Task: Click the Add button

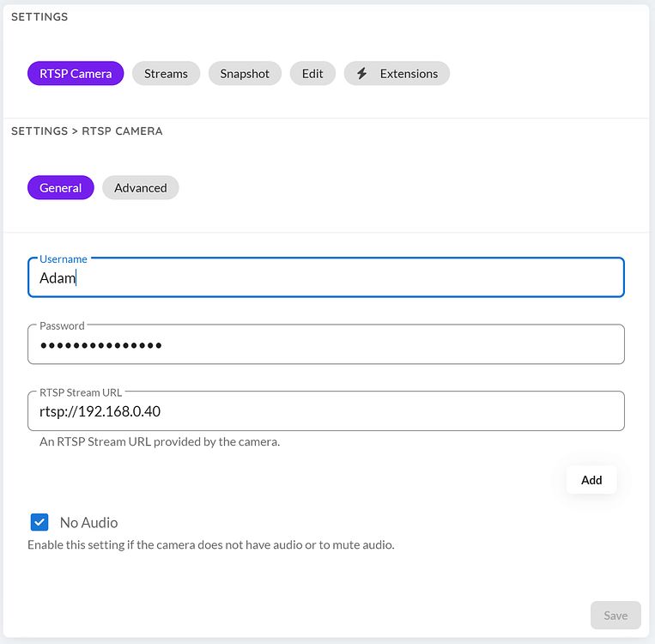Action: (591, 480)
